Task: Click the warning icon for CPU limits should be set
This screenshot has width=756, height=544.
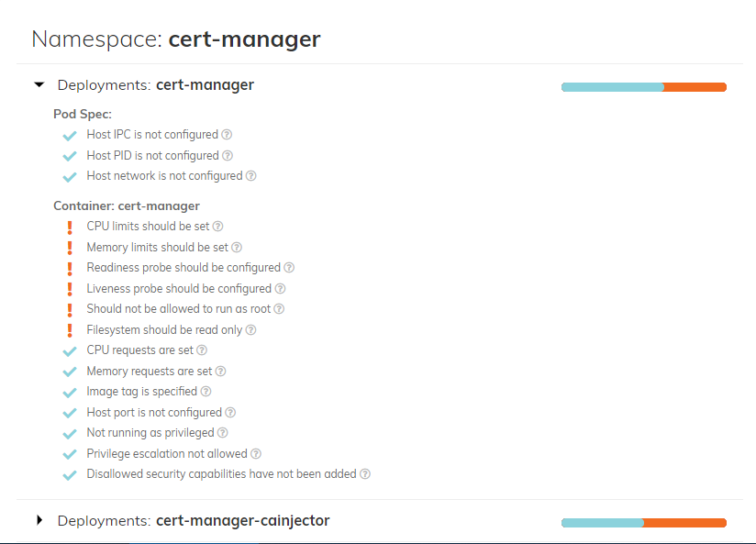Action: pos(70,228)
